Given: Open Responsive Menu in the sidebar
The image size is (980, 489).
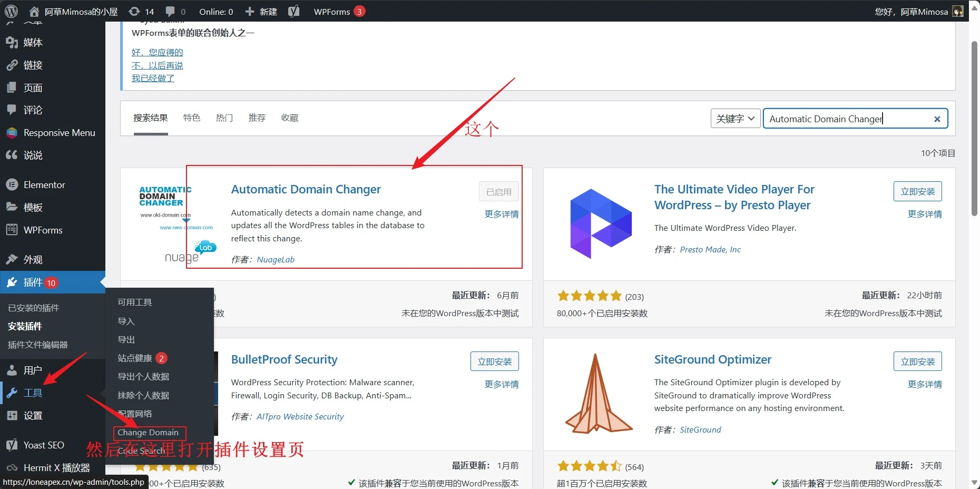Looking at the screenshot, I should point(59,133).
